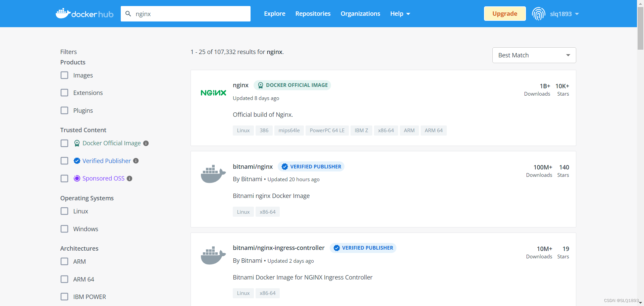Tick the Windows operating system checkbox
Image resolution: width=644 pixels, height=306 pixels.
pyautogui.click(x=64, y=229)
